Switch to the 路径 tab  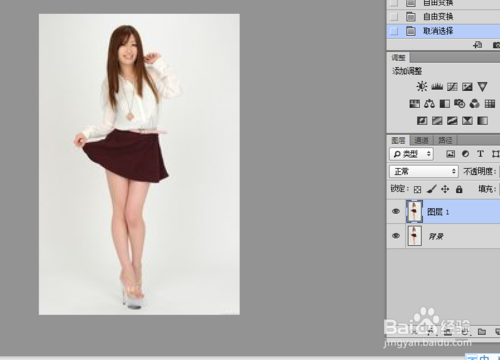445,140
